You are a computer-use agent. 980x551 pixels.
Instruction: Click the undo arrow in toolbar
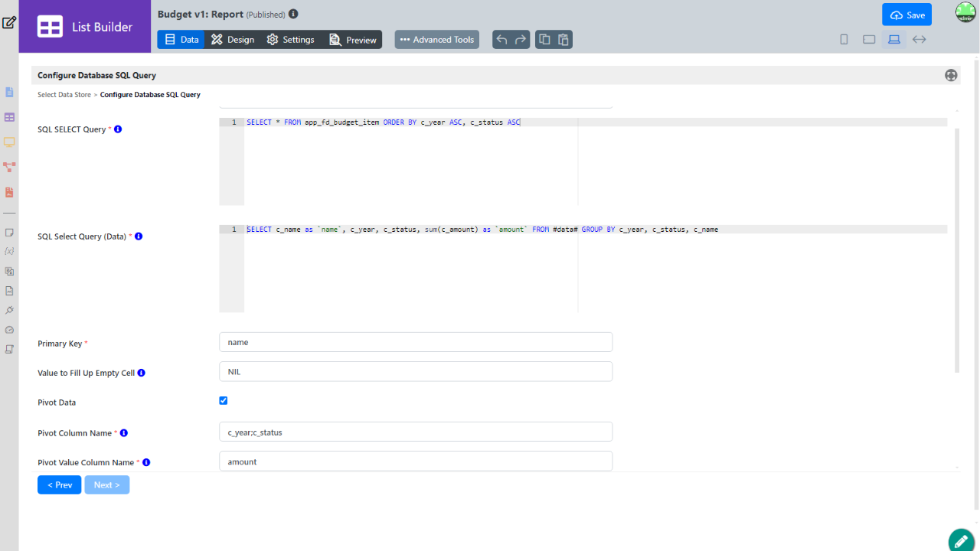(502, 40)
